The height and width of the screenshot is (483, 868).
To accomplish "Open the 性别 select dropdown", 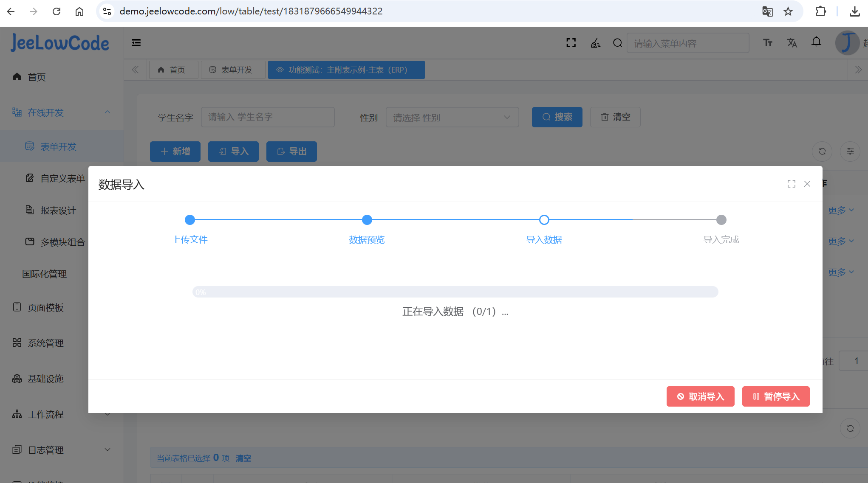I will click(452, 117).
